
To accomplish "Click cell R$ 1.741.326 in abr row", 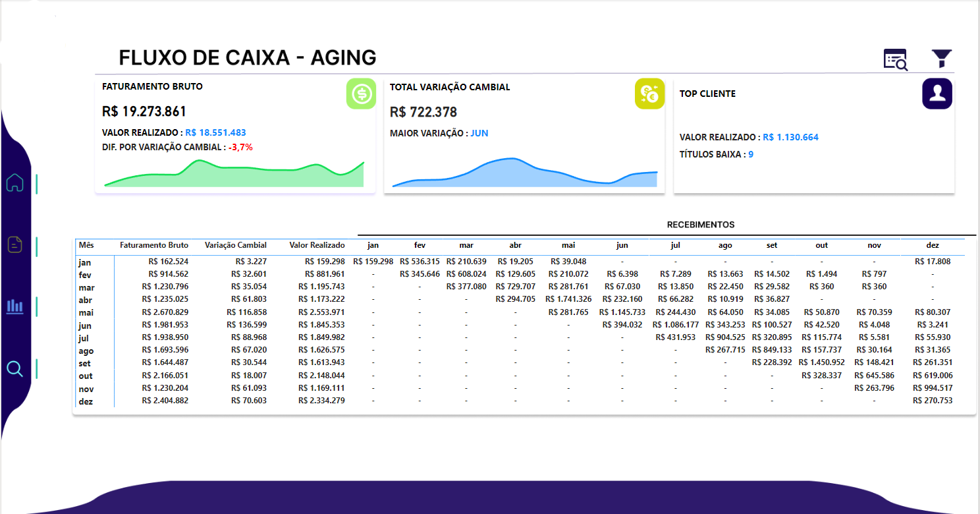I will 568,299.
